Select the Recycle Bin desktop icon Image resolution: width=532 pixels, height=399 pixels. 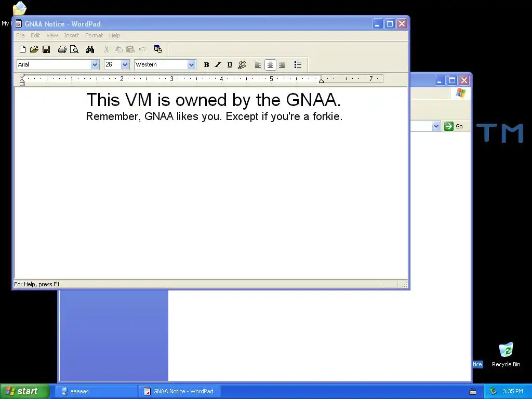point(506,354)
